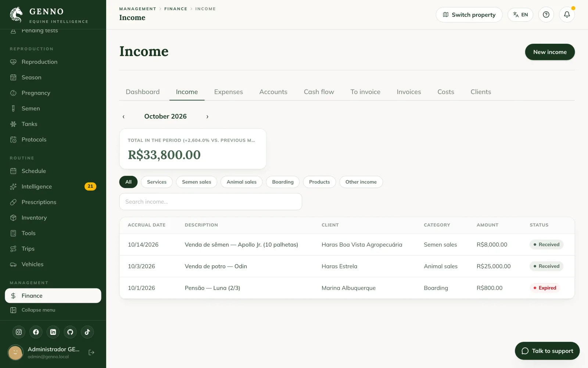Click the New income button
The width and height of the screenshot is (588, 368).
pos(550,52)
